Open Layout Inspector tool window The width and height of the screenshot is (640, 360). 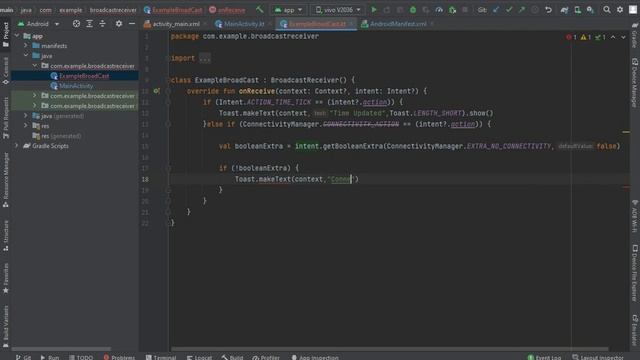pyautogui.click(x=598, y=357)
